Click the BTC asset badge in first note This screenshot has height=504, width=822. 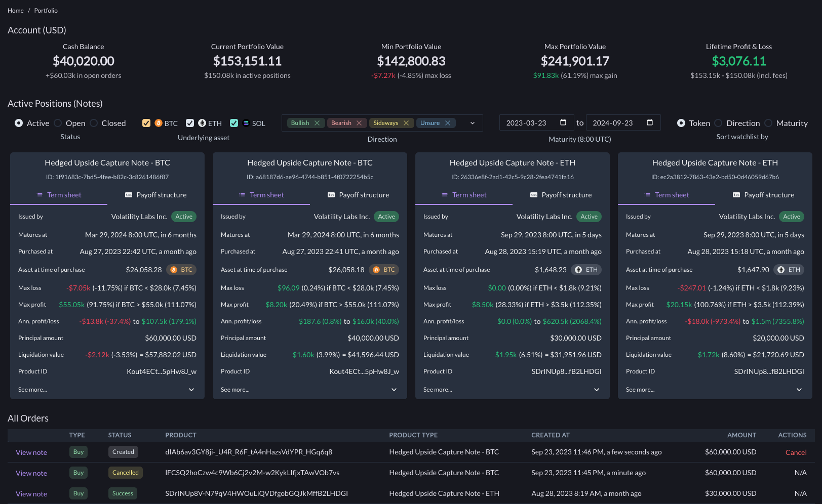tap(181, 270)
